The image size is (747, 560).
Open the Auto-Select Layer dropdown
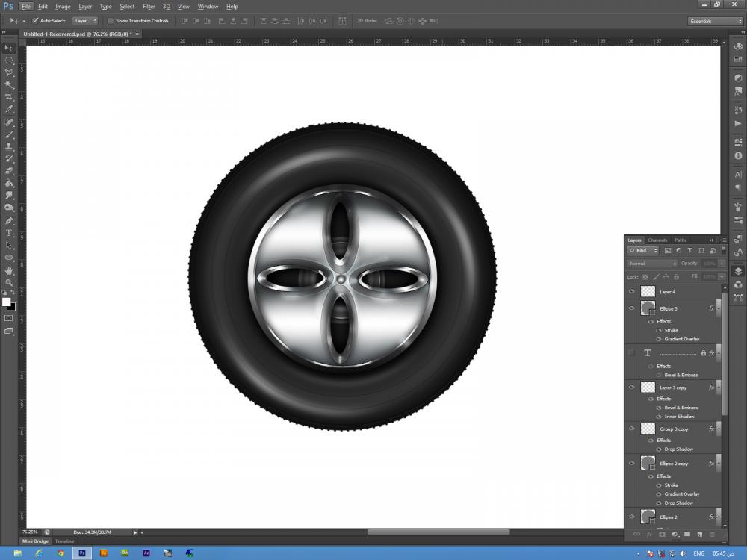click(85, 21)
